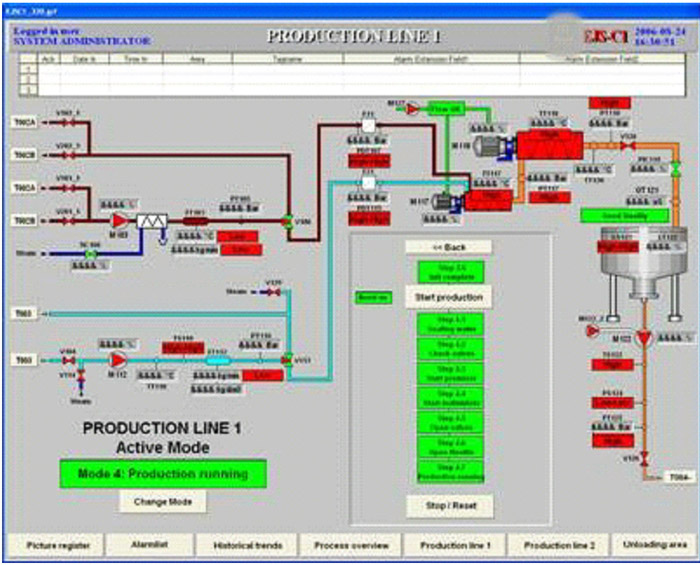Click the T004 outlet label
Viewport: 700px width, 565px height.
click(x=680, y=477)
